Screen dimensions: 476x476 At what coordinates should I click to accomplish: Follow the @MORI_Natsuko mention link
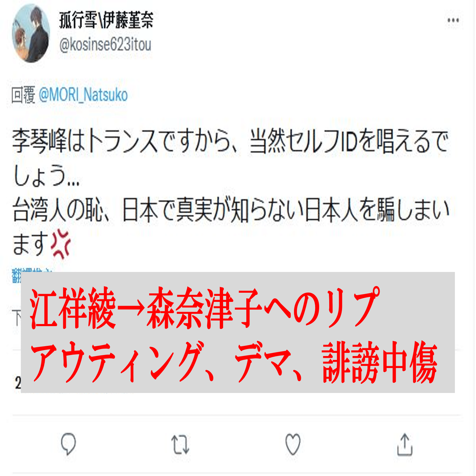click(x=83, y=95)
